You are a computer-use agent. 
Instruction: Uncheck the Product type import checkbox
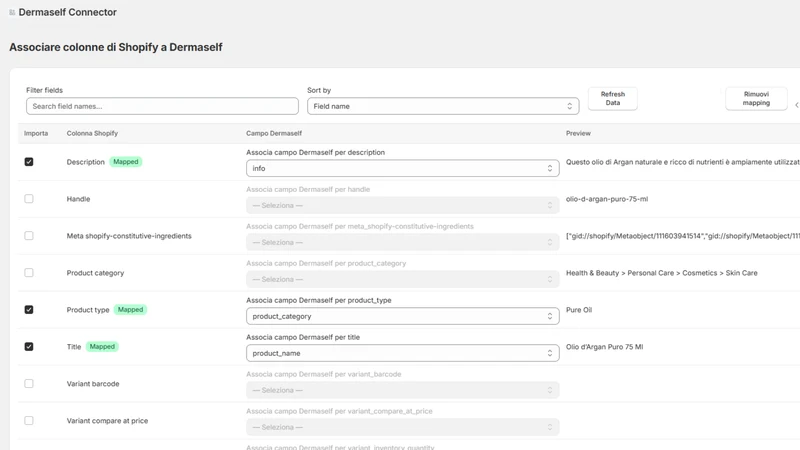click(x=29, y=310)
